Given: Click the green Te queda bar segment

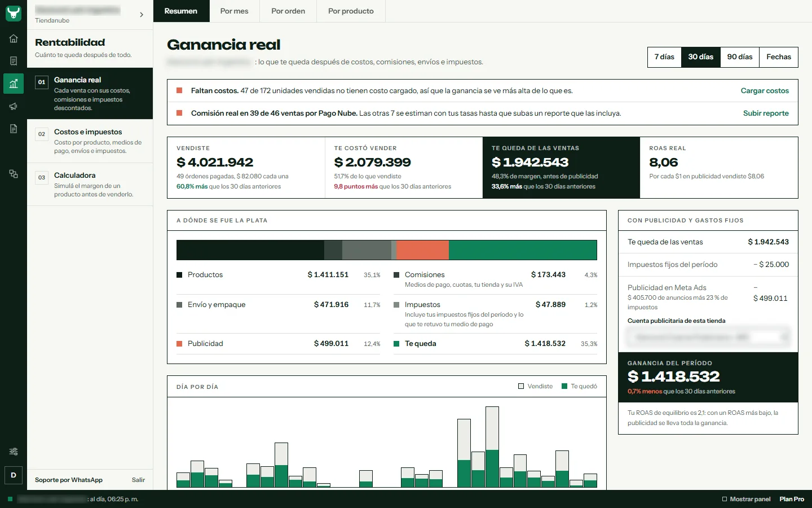Looking at the screenshot, I should pos(523,250).
